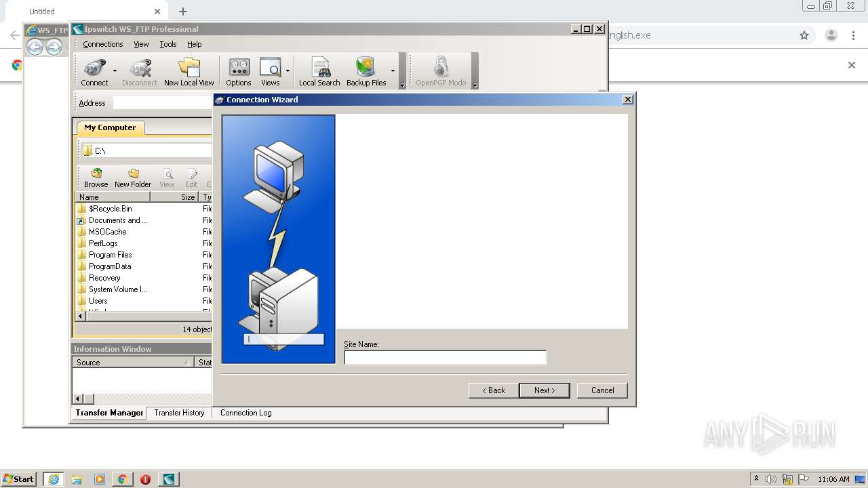This screenshot has width=868, height=488.
Task: Select the My Computer tab
Action: click(x=110, y=127)
